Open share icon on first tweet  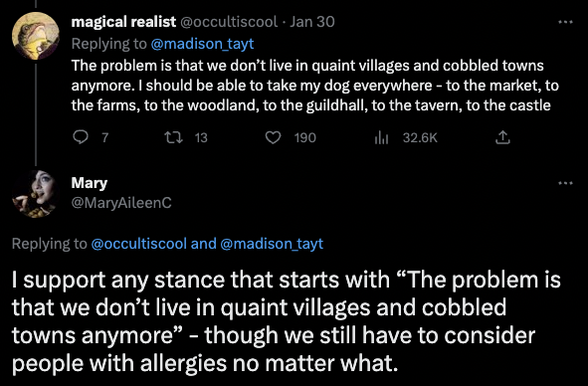tap(502, 137)
